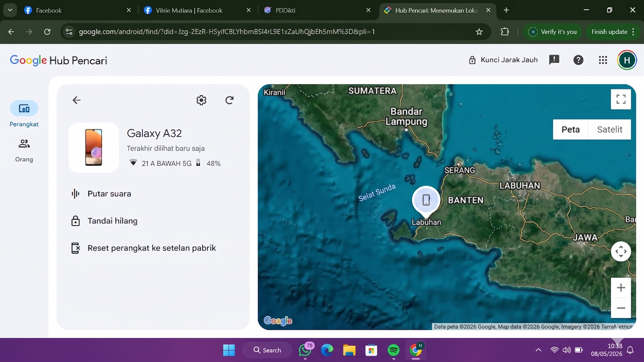Switch map to Satelit view
644x362 pixels.
click(609, 130)
